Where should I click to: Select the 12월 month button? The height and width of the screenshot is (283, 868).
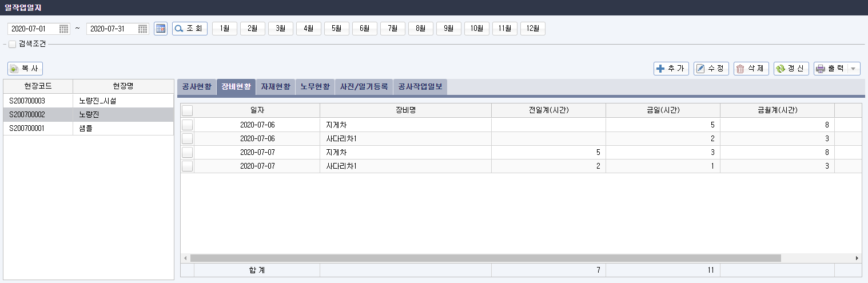coord(533,29)
